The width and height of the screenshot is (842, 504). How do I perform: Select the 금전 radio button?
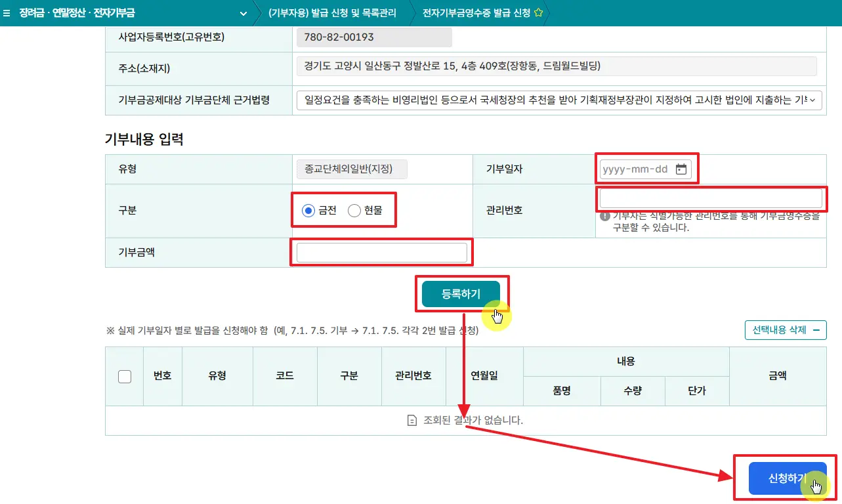pos(308,211)
